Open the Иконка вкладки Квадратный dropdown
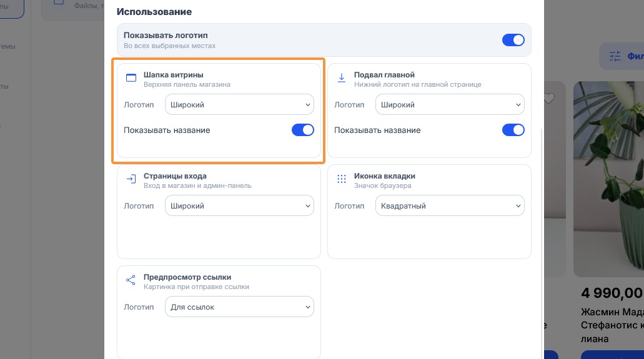 (x=450, y=205)
